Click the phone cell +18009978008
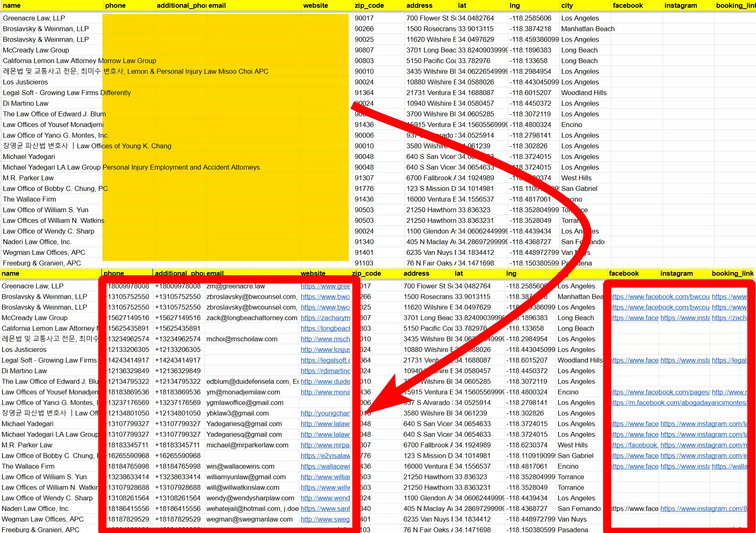Screen dimensions: 756x533 click(x=127, y=286)
